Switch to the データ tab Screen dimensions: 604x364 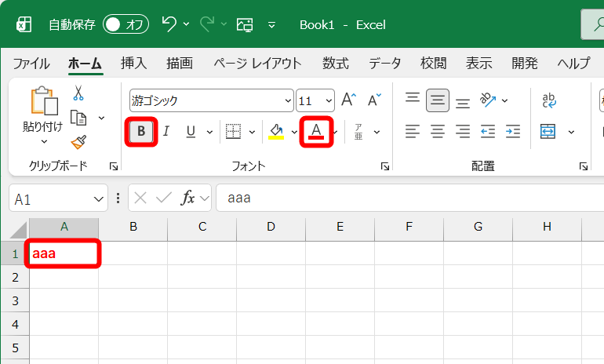point(385,63)
